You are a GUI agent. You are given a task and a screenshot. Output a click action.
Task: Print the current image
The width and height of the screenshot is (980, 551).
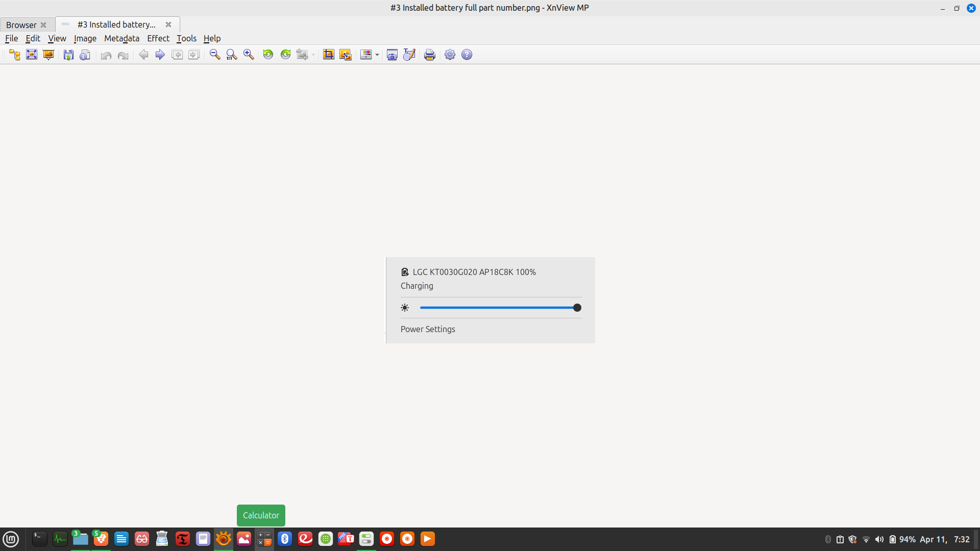430,55
